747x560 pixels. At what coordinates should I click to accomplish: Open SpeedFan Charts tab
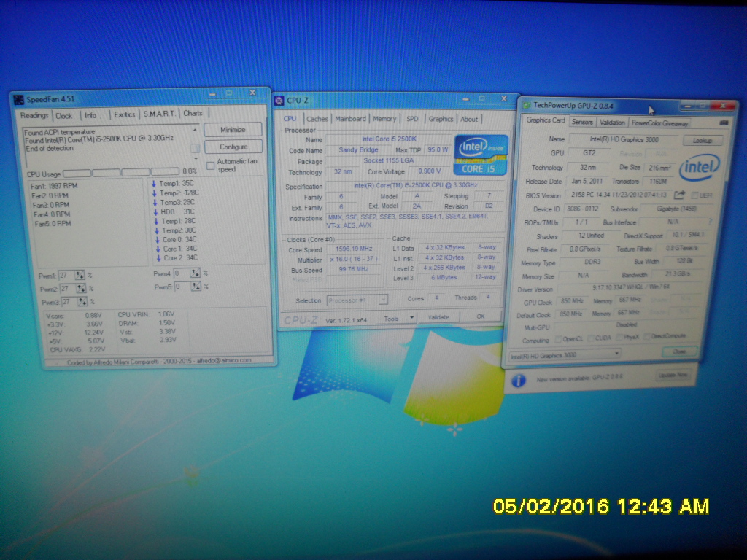pos(193,113)
